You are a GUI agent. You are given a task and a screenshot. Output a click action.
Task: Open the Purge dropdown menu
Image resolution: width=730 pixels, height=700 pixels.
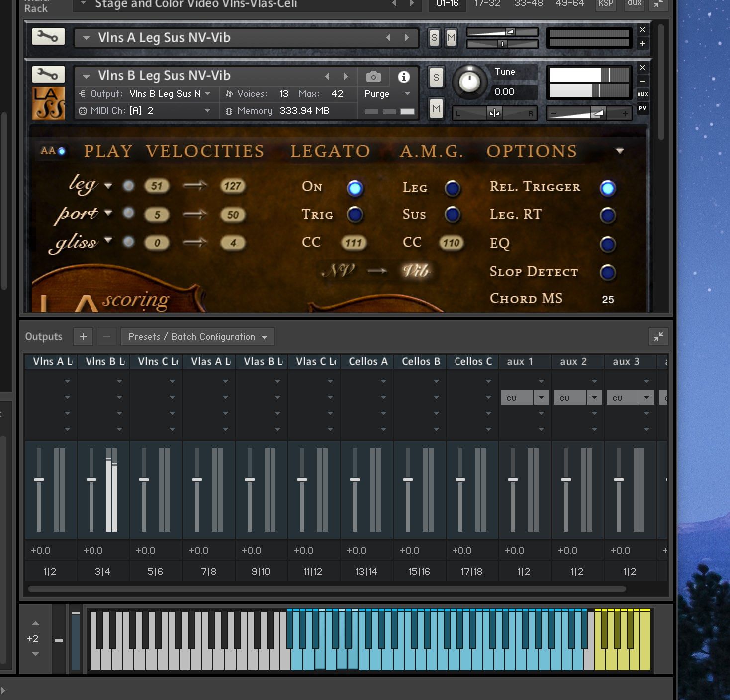[x=387, y=94]
